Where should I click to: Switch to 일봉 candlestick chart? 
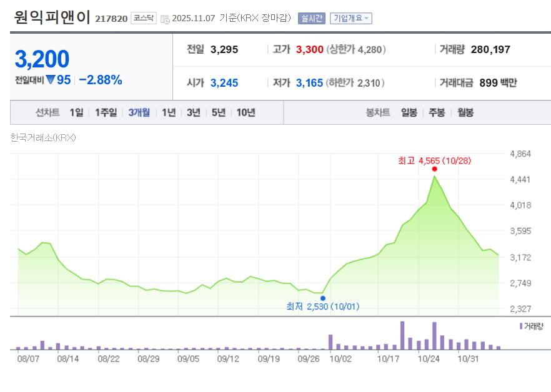pos(409,112)
